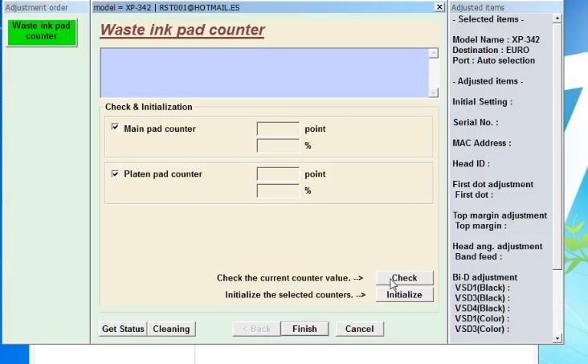Click the Main pad counter point field
This screenshot has height=364, width=588.
coord(278,129)
